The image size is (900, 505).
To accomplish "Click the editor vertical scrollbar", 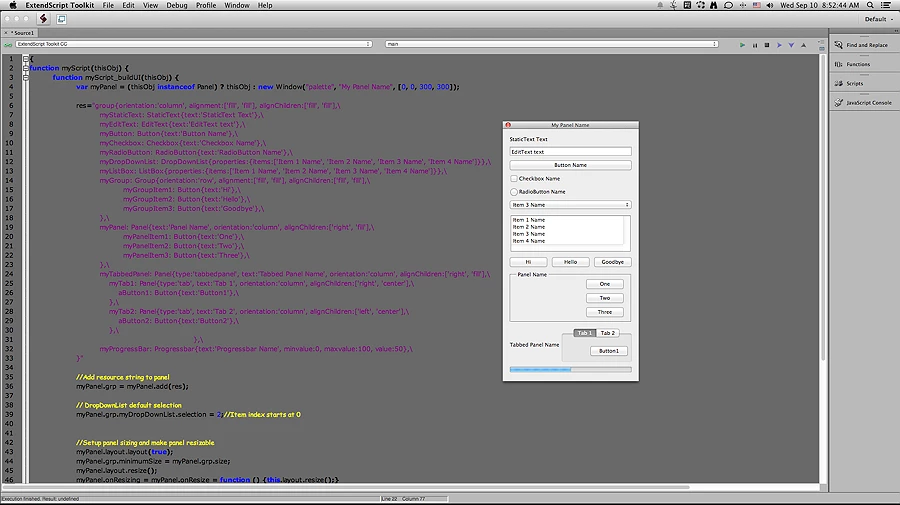I will (x=823, y=207).
